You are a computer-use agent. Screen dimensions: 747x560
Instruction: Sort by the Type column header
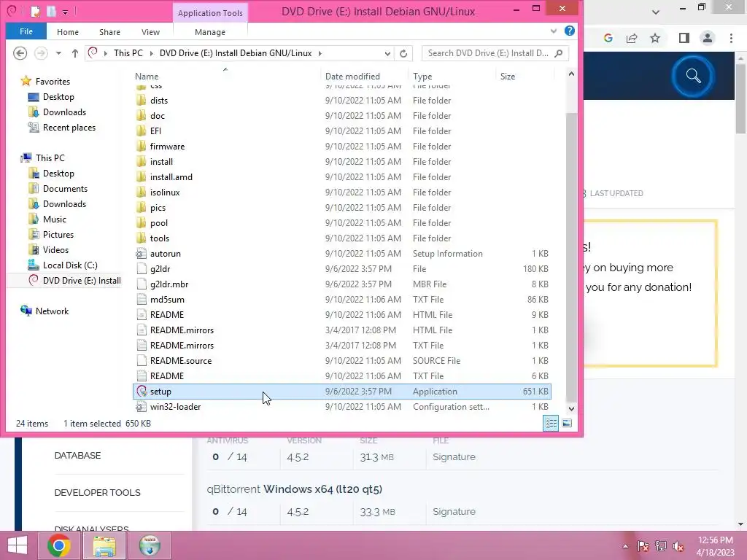[x=422, y=76]
